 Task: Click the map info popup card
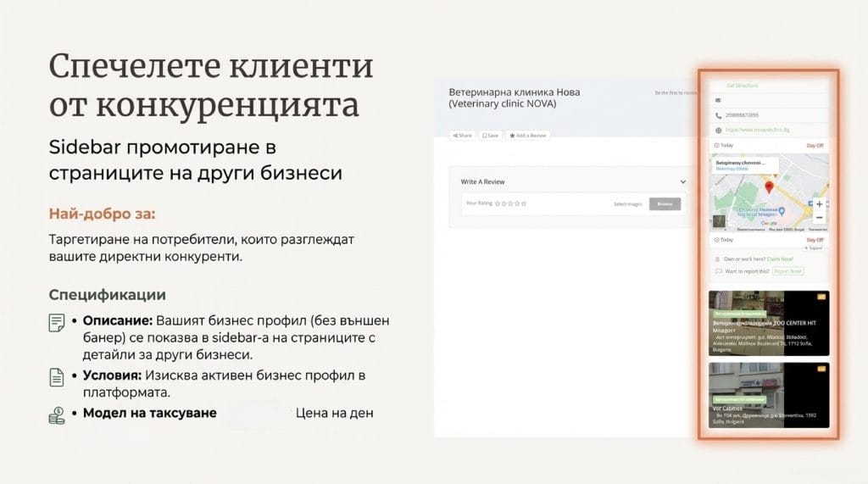coord(745,165)
